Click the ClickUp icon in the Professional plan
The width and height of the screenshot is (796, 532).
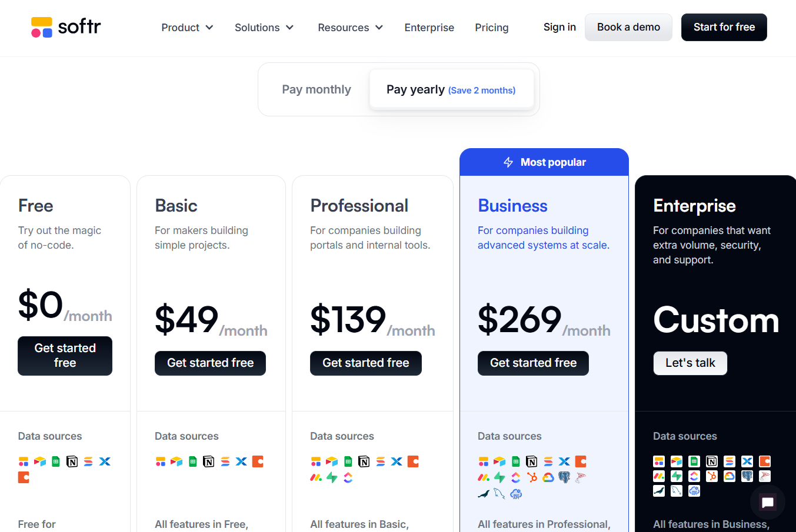coord(348,477)
